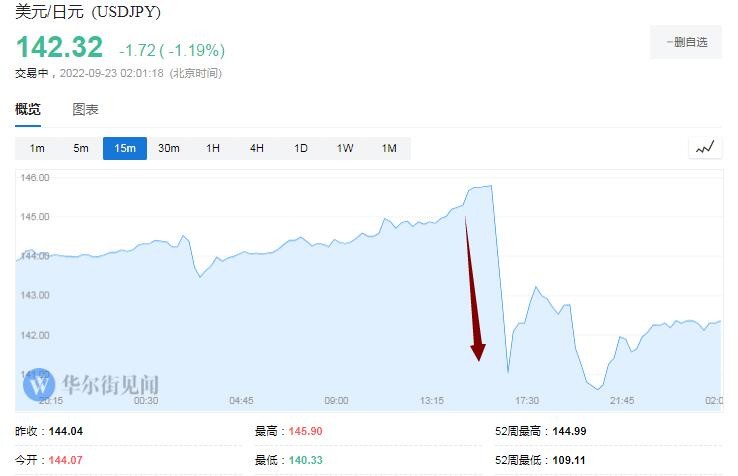Viewport: 738px width, 476px height.
Task: Click the current price 142.32
Action: 59,47
